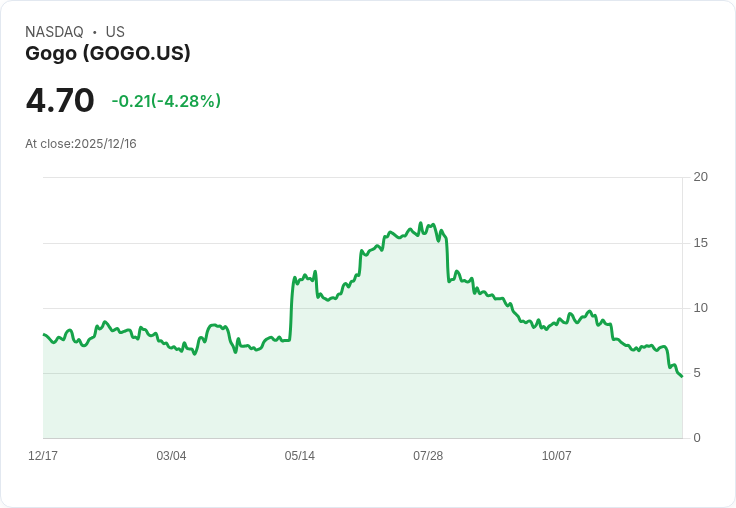Choose the 05/14 date axis label

point(299,456)
